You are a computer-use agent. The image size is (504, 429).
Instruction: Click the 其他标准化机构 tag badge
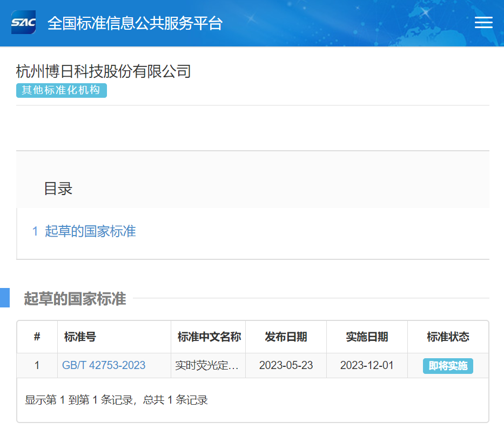[62, 90]
